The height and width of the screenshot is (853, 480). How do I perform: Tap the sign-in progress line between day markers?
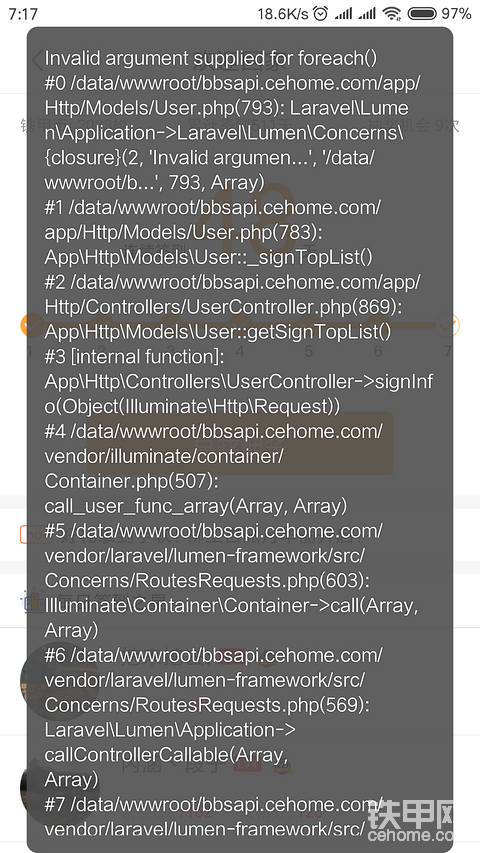(x=239, y=325)
